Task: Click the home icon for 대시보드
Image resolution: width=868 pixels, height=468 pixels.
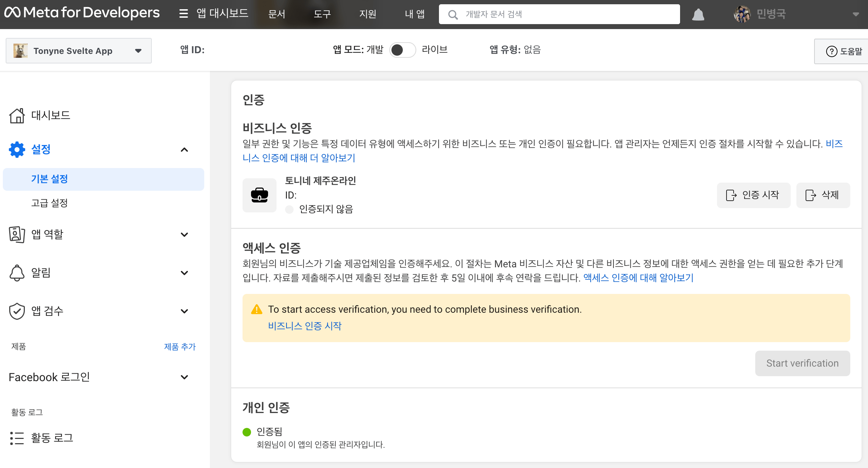Action: click(17, 116)
